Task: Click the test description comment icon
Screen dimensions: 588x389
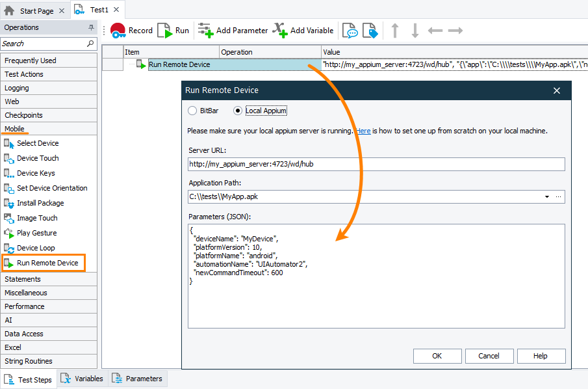Action: click(350, 30)
